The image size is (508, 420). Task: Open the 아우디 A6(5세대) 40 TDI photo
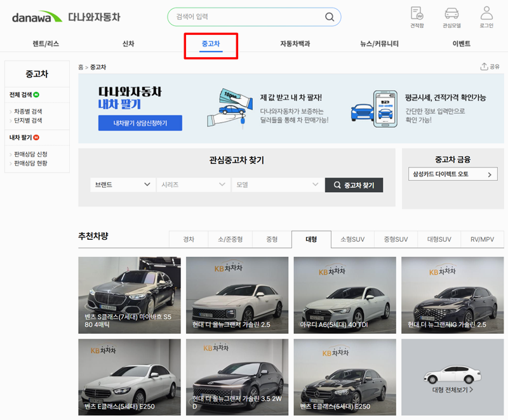(345, 295)
